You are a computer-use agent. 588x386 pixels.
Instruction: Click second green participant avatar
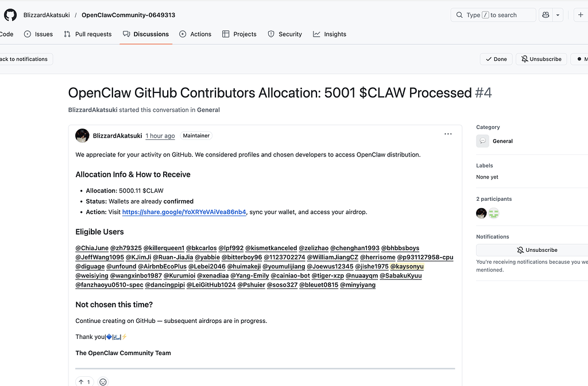(494, 213)
